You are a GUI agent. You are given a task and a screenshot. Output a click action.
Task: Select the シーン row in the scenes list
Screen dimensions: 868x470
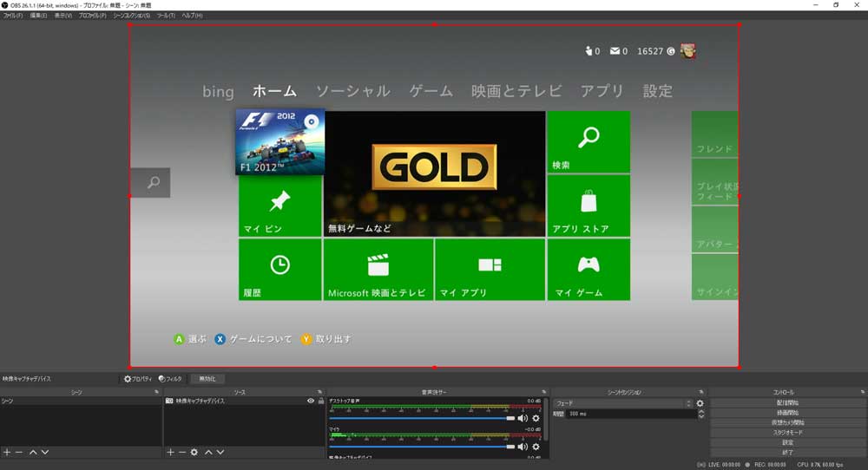point(81,401)
